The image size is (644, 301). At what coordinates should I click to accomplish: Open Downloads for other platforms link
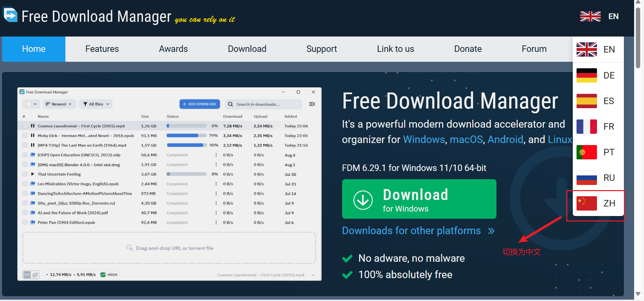tap(418, 231)
